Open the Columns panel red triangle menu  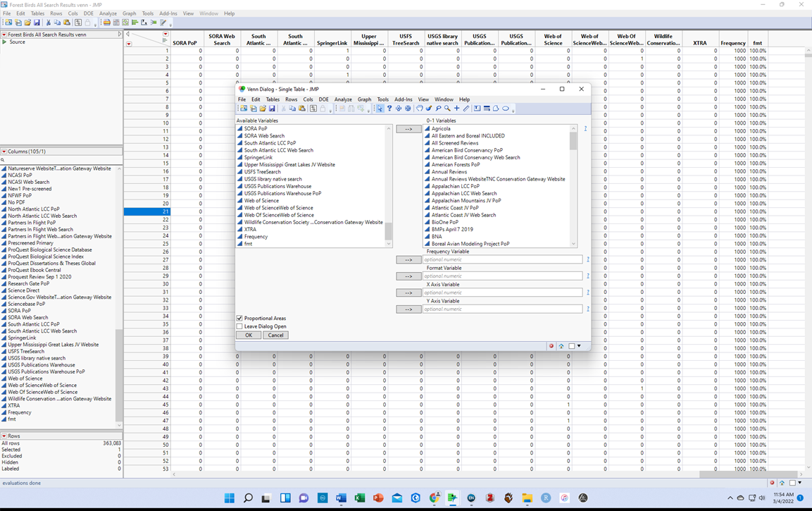(4, 152)
